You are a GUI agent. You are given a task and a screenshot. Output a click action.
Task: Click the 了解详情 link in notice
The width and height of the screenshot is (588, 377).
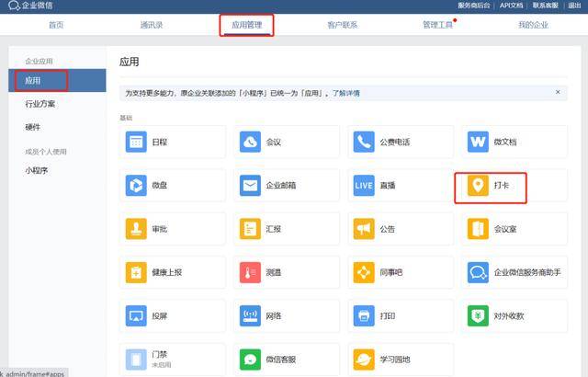pyautogui.click(x=346, y=93)
